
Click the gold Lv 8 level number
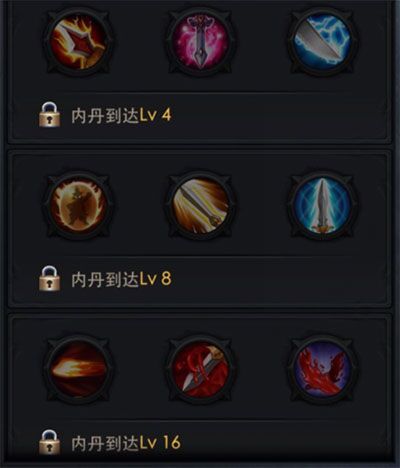[x=155, y=279]
